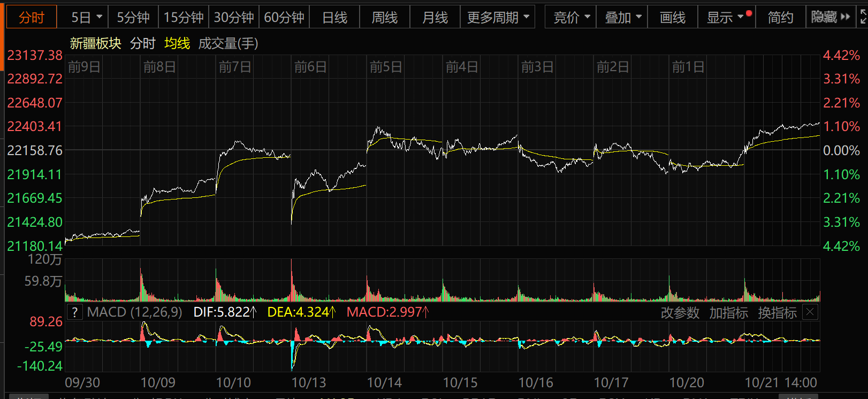The image size is (868, 399).
Task: Close the MACD indicator panel
Action: coord(810,312)
